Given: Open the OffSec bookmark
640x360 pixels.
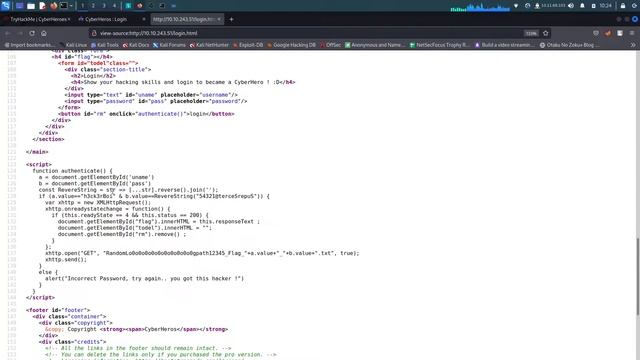Looking at the screenshot, I should coord(330,45).
